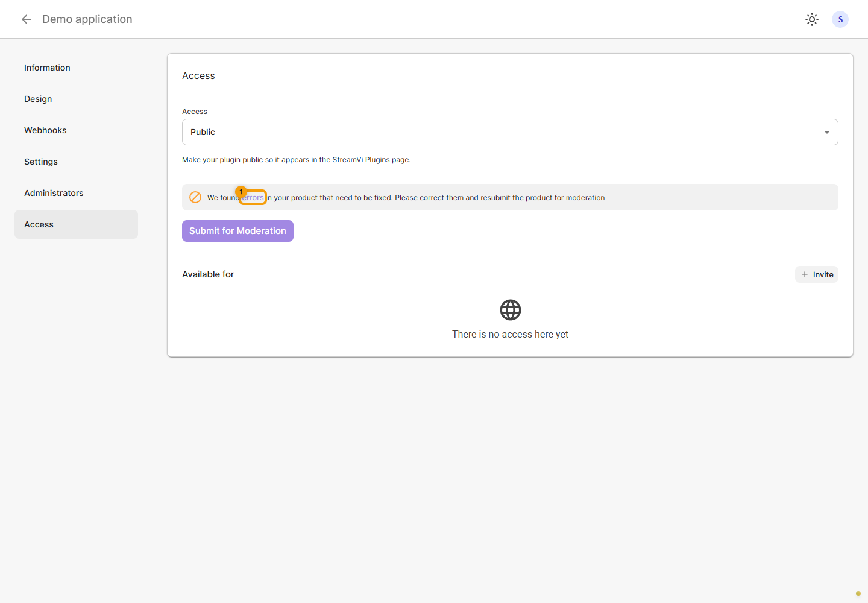Viewport: 868px width, 603px height.
Task: Go back using the left arrow icon
Action: 27,19
